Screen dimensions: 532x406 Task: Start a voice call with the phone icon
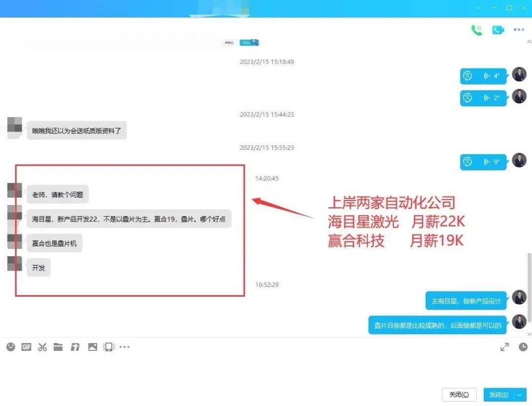pos(477,30)
